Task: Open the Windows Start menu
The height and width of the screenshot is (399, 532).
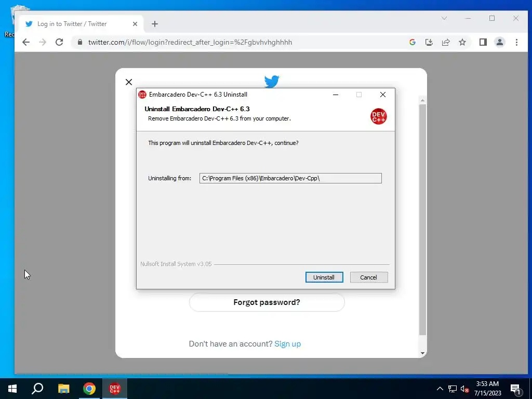Action: [12, 389]
